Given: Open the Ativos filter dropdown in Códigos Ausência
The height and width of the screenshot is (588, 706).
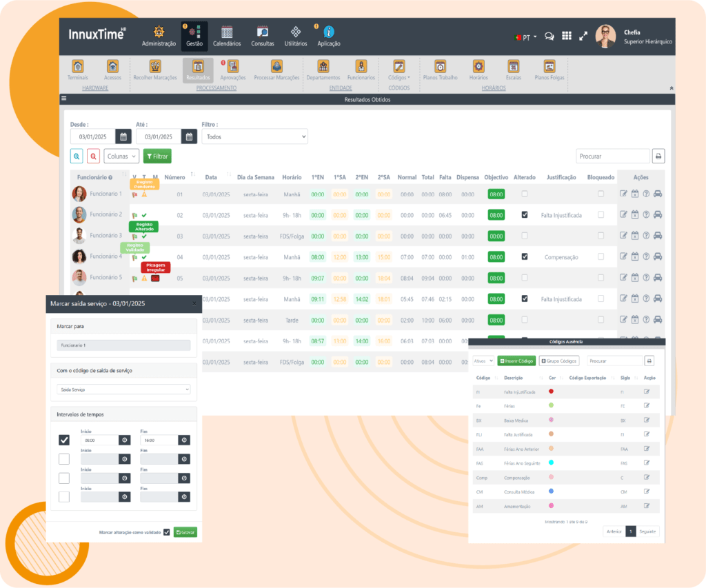Looking at the screenshot, I should (483, 361).
